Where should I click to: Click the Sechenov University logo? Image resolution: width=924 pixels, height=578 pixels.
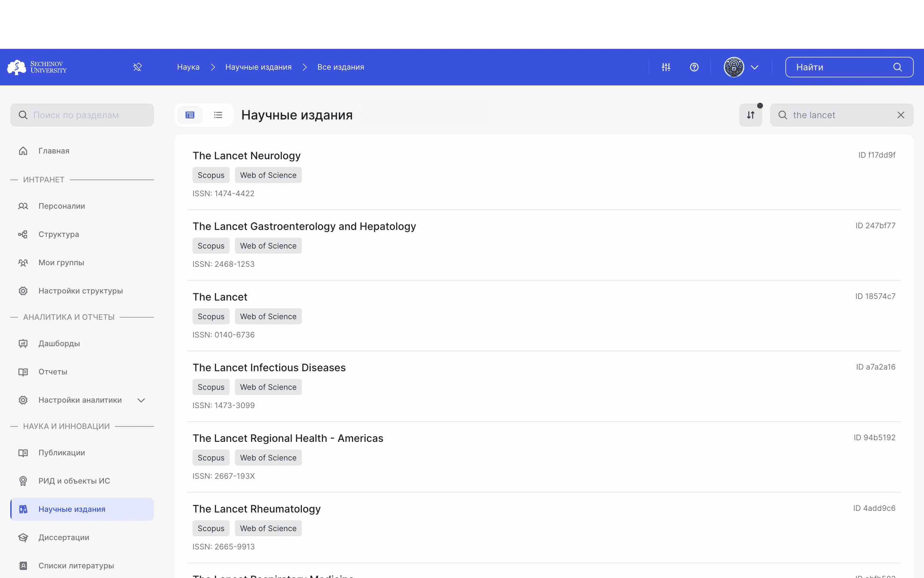(x=37, y=67)
